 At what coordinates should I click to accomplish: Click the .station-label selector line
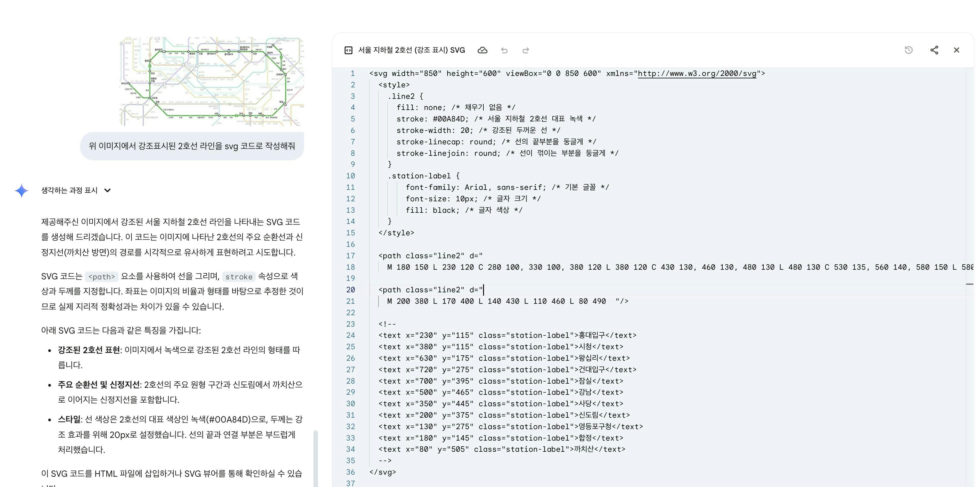tap(423, 176)
